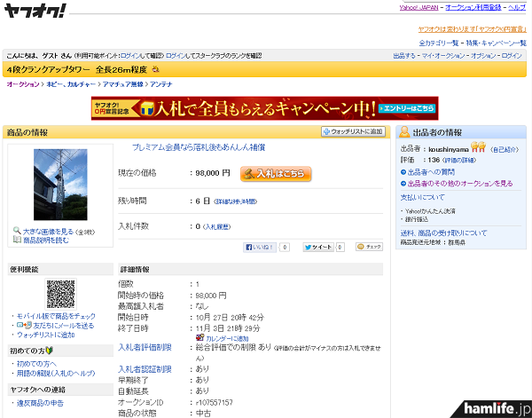Click the Facebook Like button
Screen dimensions: 532x418
pos(261,247)
